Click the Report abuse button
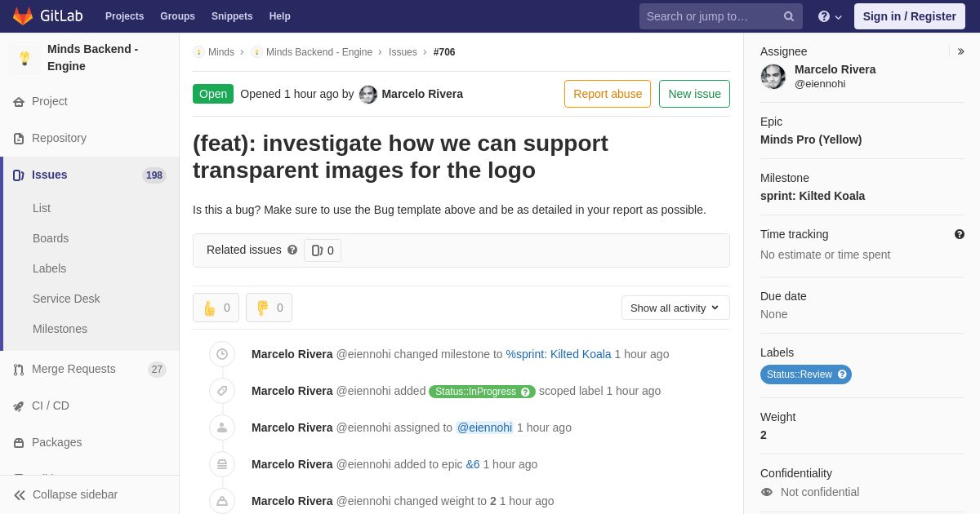This screenshot has height=514, width=980. (608, 94)
